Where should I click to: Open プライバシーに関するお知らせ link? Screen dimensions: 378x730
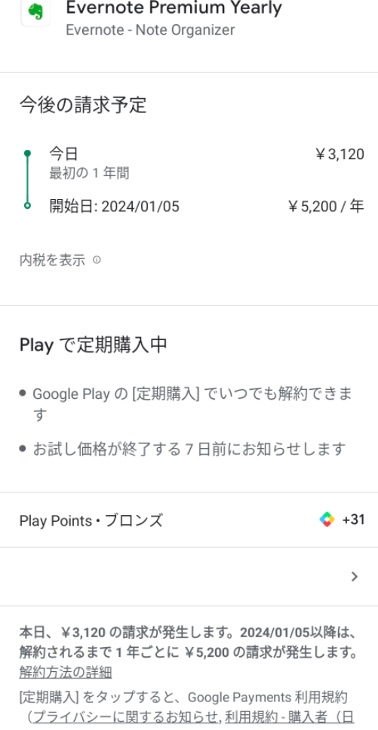(123, 717)
